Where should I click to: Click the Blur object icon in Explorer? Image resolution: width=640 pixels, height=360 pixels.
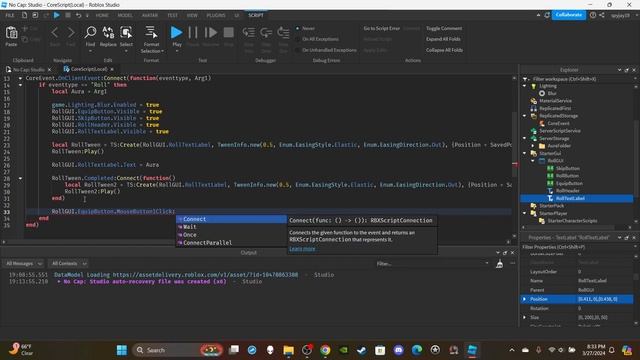point(542,93)
